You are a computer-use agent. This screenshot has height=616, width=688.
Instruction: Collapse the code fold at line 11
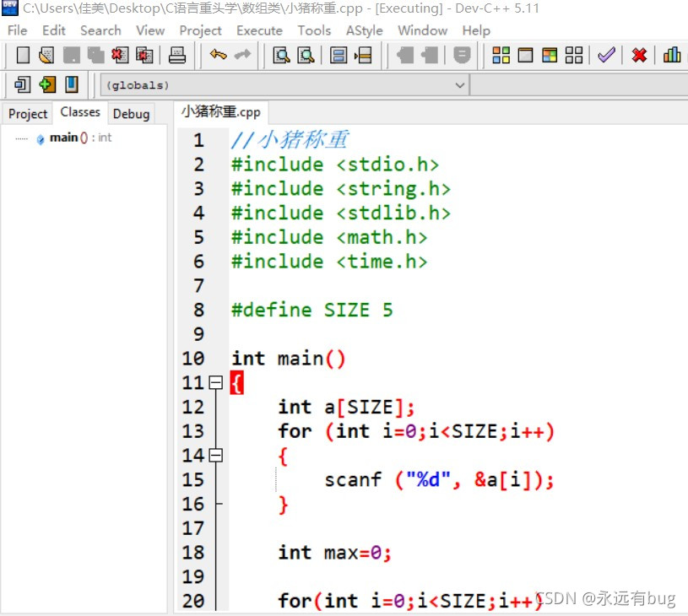(x=215, y=383)
